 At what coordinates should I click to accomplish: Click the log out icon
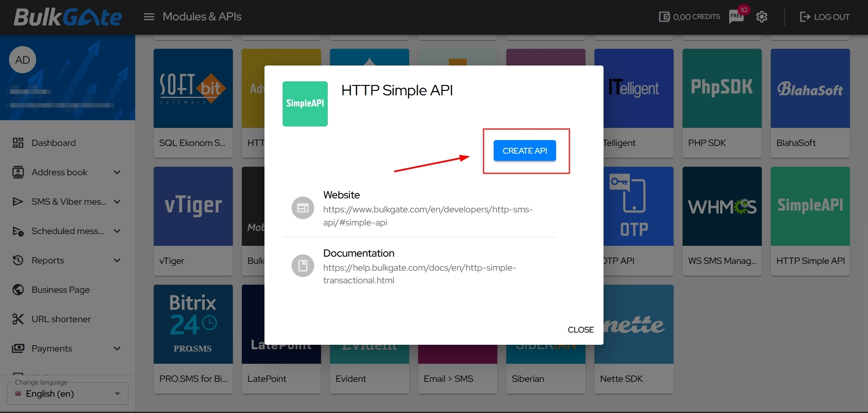pyautogui.click(x=805, y=17)
